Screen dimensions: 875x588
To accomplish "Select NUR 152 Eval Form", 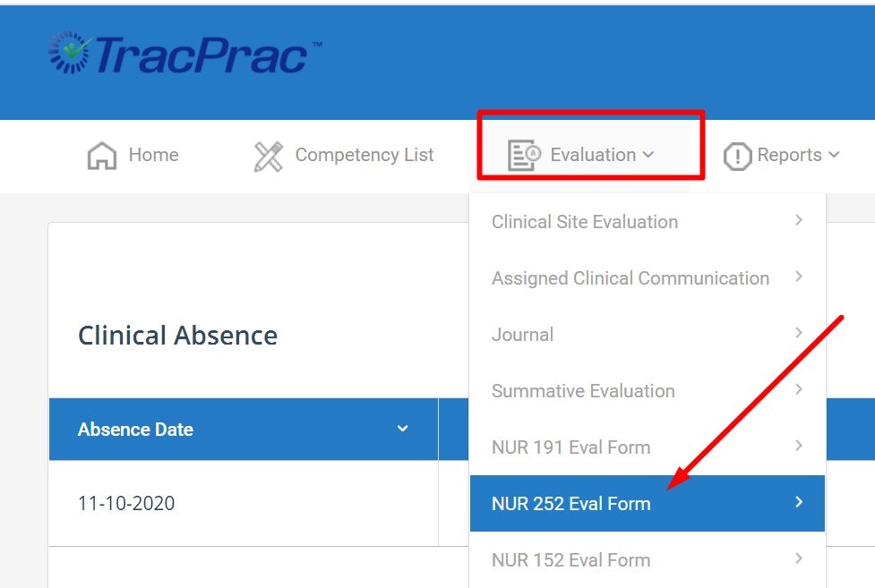I will click(x=570, y=560).
